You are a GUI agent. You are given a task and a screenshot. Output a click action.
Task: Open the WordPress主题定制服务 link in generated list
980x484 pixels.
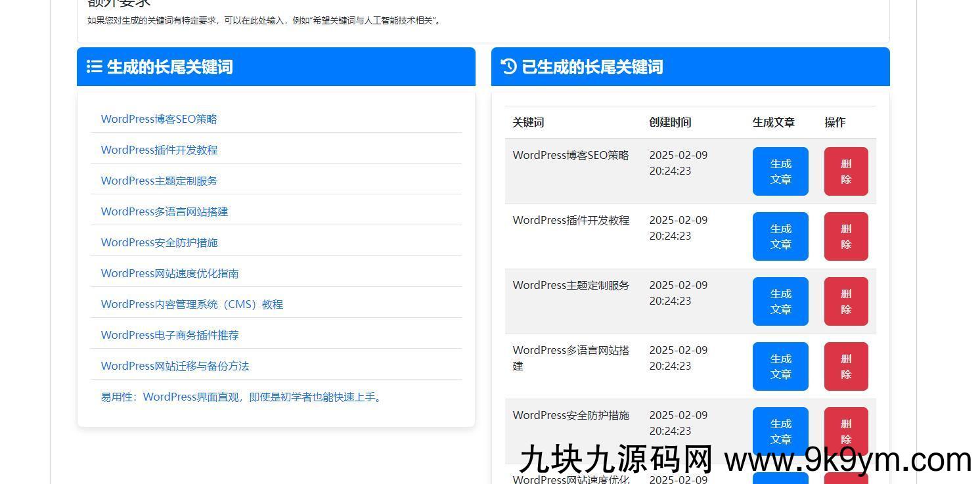tap(159, 181)
